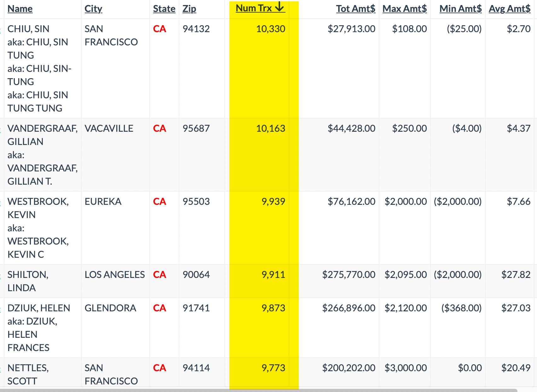Viewport: 537px width, 392px height.
Task: Sort by Tot Amt$ column header
Action: point(355,9)
